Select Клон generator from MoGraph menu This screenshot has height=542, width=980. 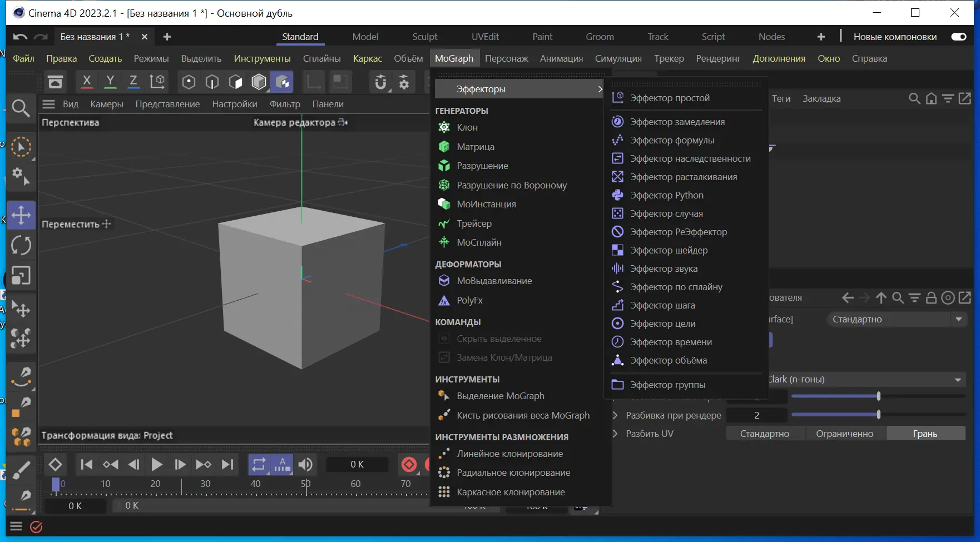[467, 127]
